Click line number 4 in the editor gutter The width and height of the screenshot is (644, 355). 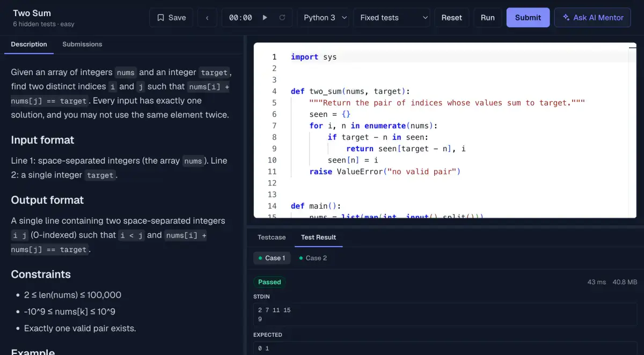tap(274, 91)
